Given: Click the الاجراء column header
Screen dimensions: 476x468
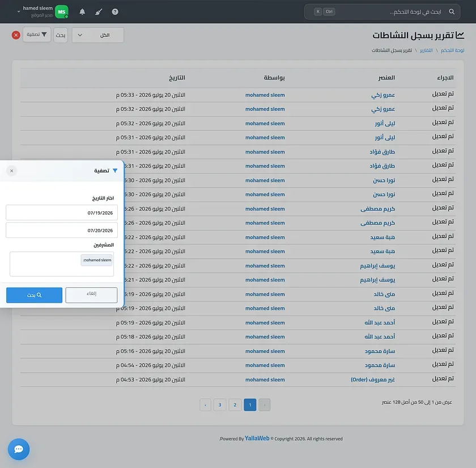Looking at the screenshot, I should [x=445, y=78].
